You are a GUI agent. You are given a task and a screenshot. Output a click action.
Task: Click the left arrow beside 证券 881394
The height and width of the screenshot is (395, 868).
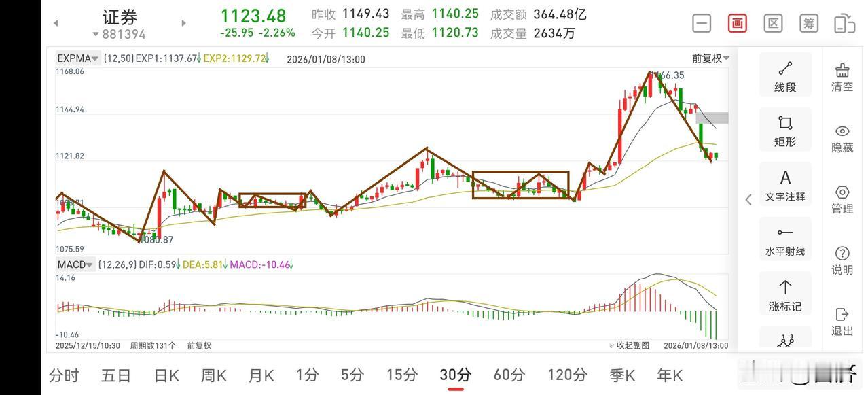tap(55, 22)
